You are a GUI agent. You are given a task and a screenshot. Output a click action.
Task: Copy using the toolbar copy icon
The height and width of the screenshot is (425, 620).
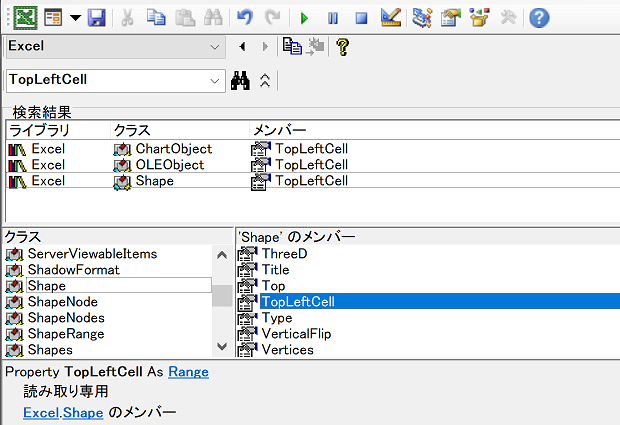[x=156, y=18]
